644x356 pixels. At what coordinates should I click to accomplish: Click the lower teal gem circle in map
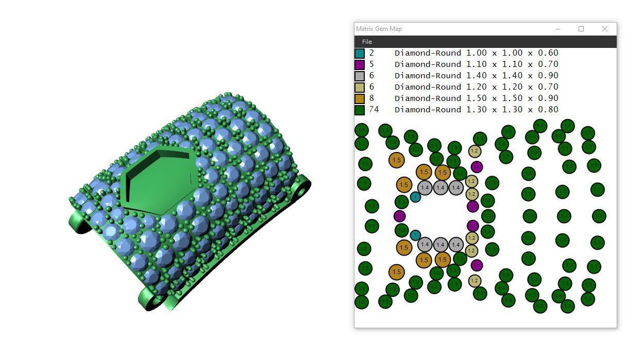click(415, 235)
